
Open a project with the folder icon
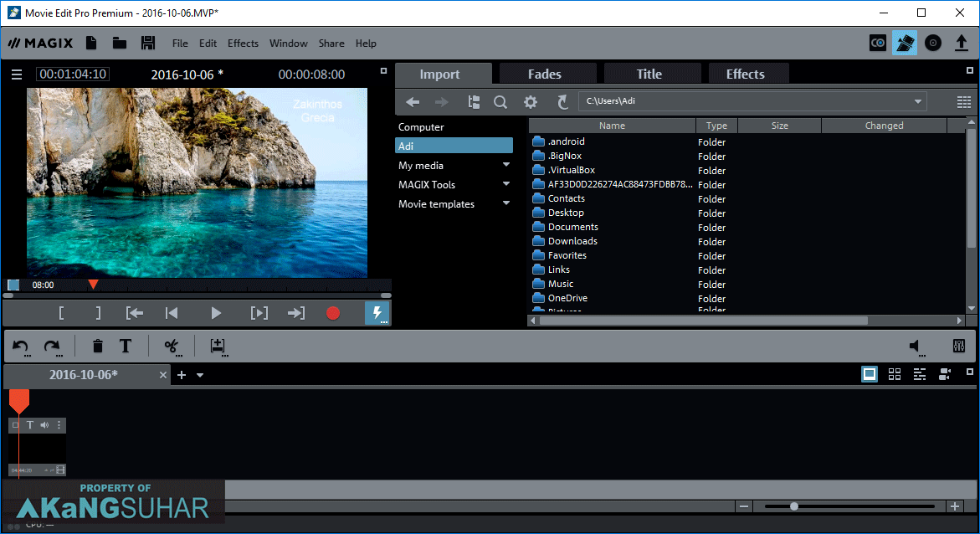pos(120,44)
